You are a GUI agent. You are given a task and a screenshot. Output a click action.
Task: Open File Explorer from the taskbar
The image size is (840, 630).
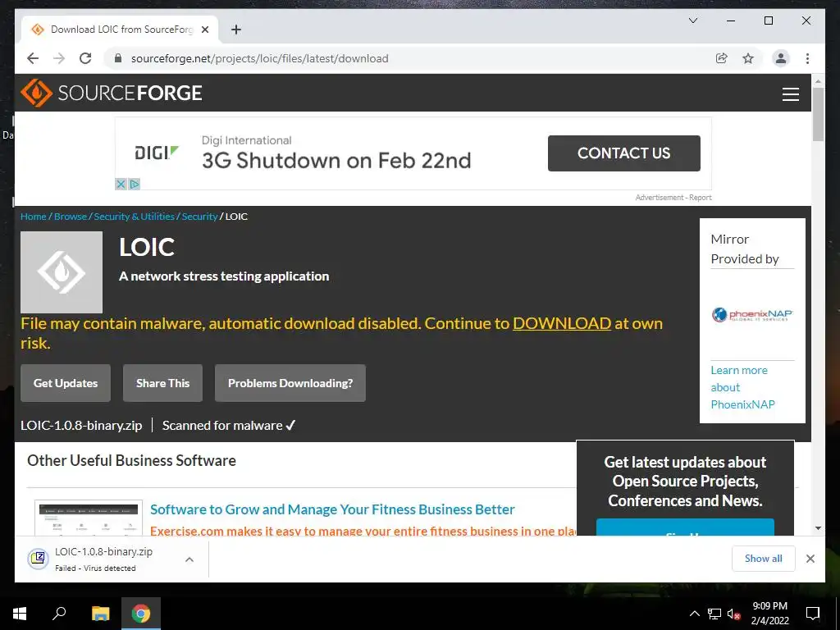tap(100, 614)
